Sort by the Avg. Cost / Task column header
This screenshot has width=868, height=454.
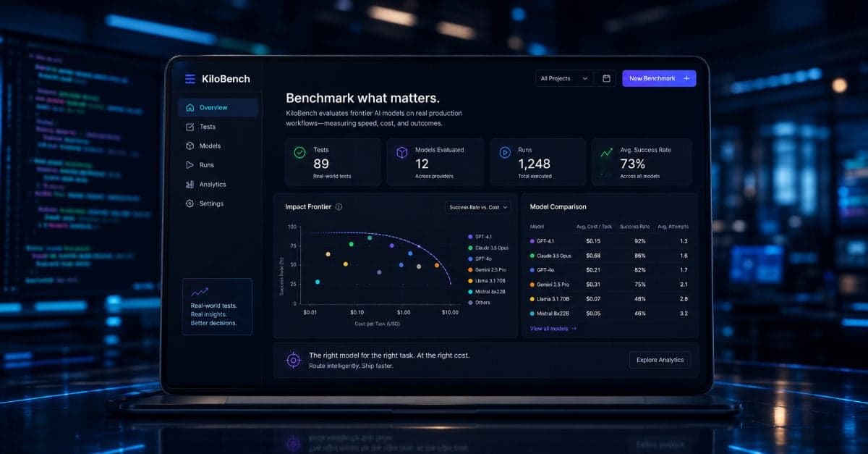click(594, 227)
